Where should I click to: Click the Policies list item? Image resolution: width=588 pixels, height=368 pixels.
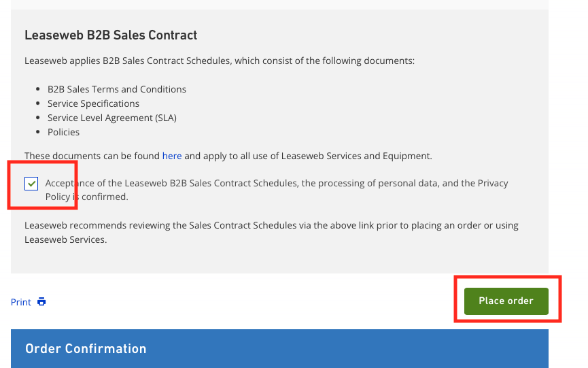coord(63,132)
